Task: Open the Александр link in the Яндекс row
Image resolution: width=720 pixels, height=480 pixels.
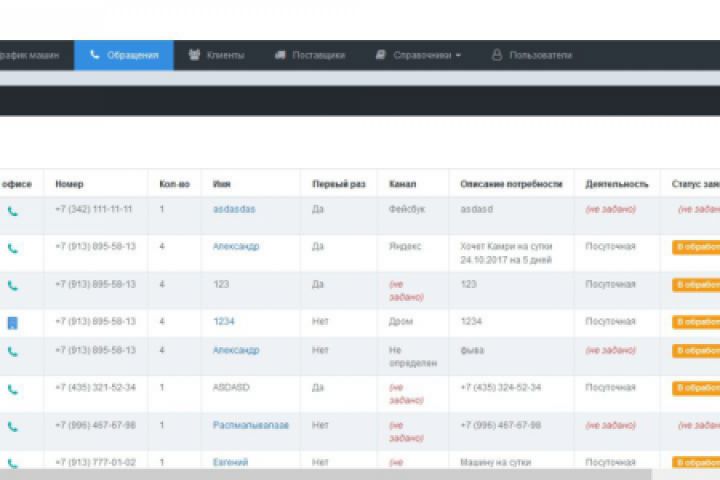Action: pos(236,246)
